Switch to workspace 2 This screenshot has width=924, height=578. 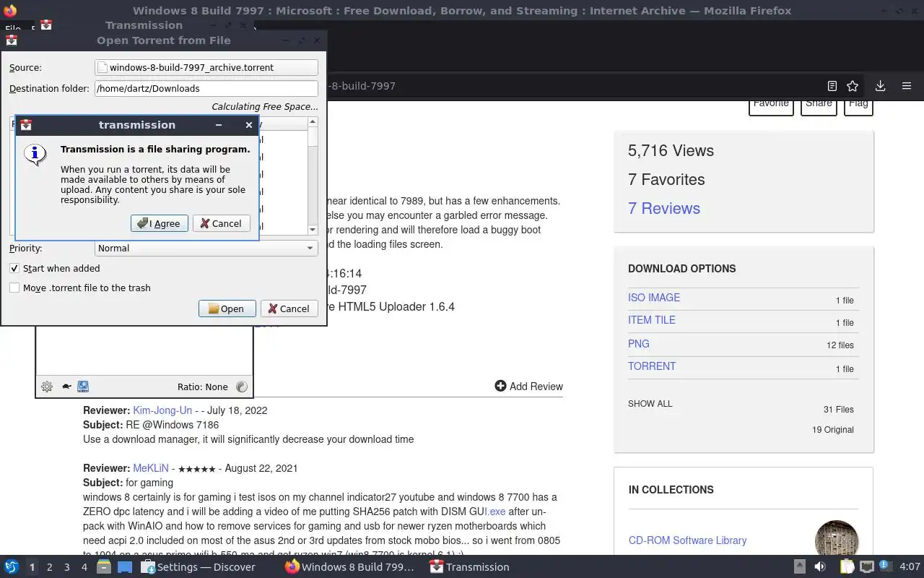49,567
